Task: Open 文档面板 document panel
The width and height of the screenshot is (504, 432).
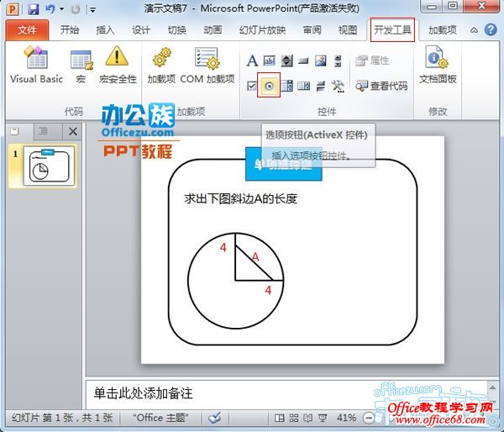Action: coord(437,66)
